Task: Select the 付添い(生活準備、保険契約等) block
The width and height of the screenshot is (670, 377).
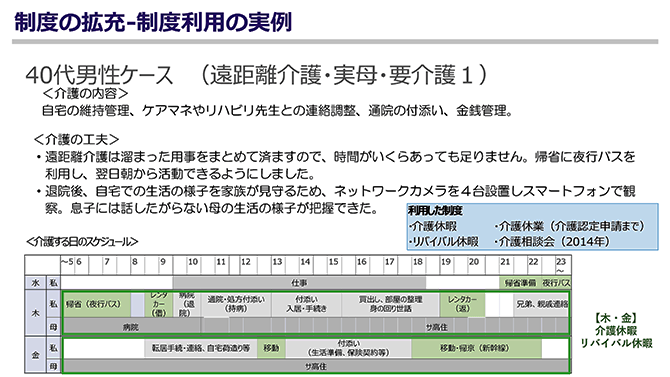Action: coord(349,348)
